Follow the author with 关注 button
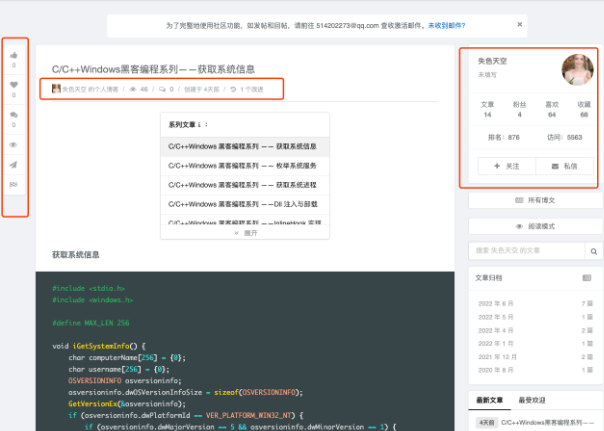Viewport: 604px width, 431px height. coord(507,166)
